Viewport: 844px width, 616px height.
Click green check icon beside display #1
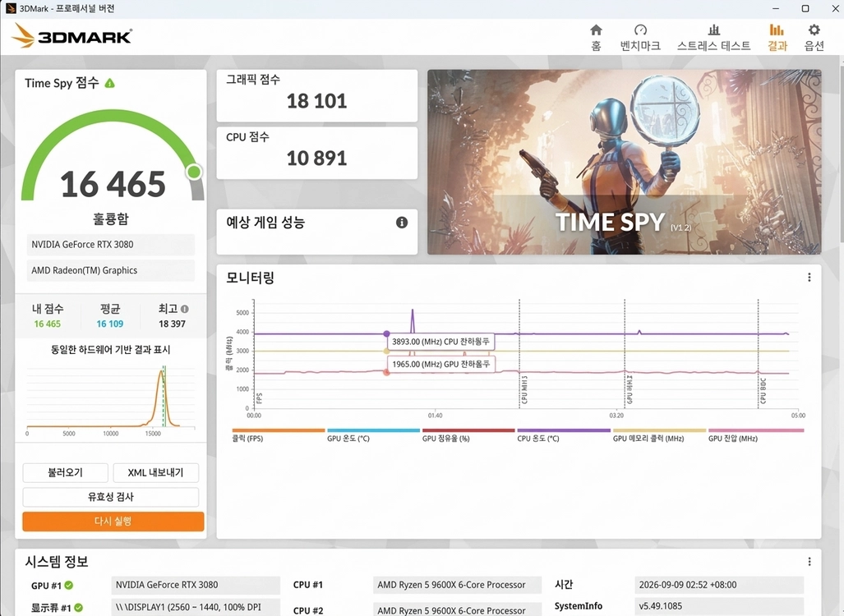click(79, 608)
